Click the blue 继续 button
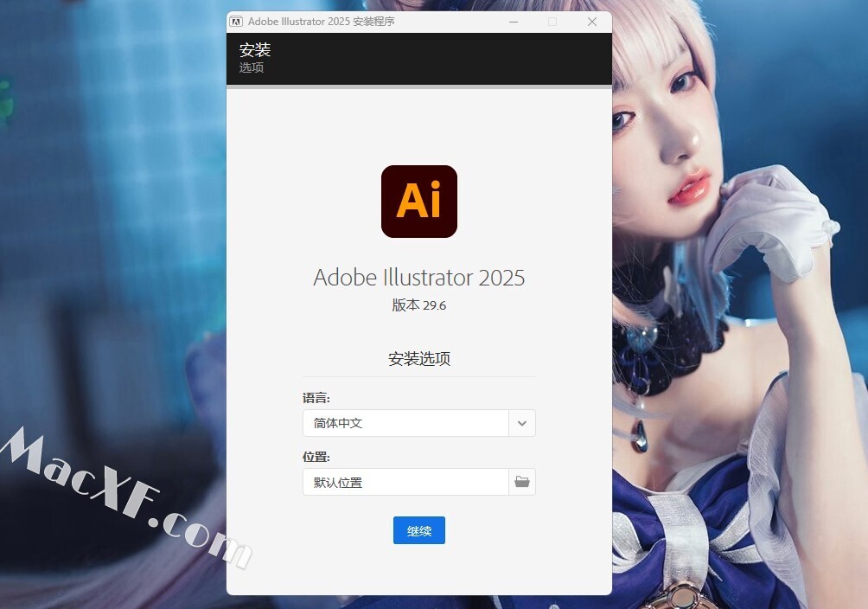The image size is (868, 609). coord(419,531)
